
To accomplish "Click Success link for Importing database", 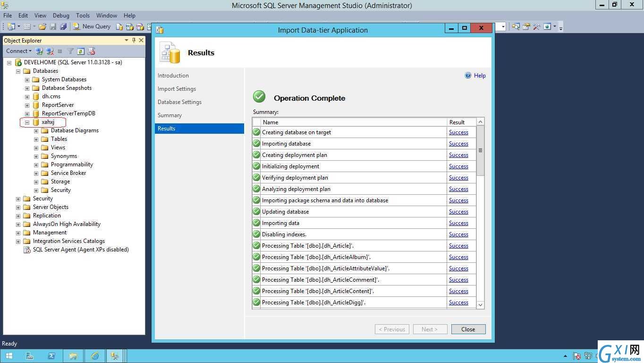I will coord(458,144).
